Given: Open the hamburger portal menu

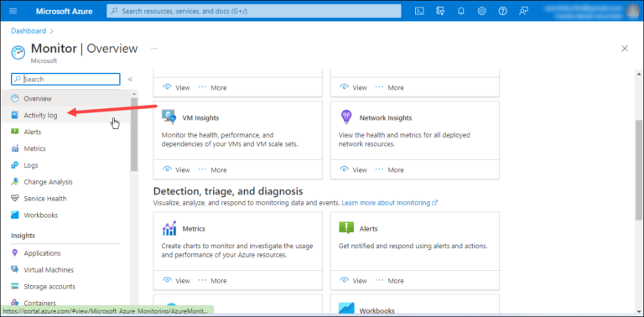Looking at the screenshot, I should (x=13, y=11).
